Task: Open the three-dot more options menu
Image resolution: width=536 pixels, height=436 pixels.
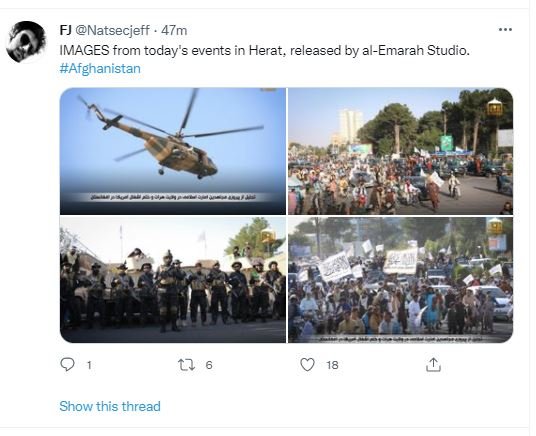Action: point(505,30)
